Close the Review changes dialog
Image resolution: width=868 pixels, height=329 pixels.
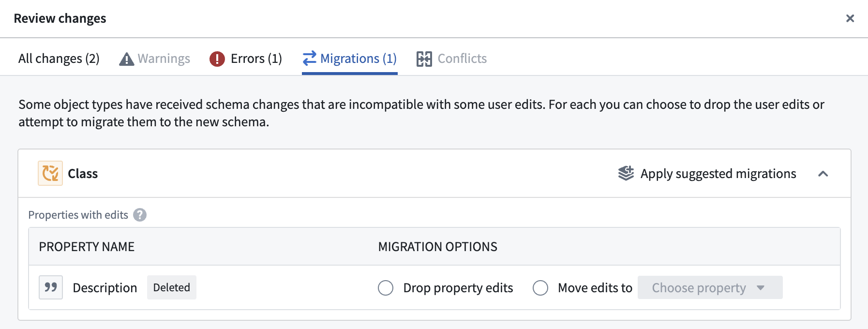850,18
